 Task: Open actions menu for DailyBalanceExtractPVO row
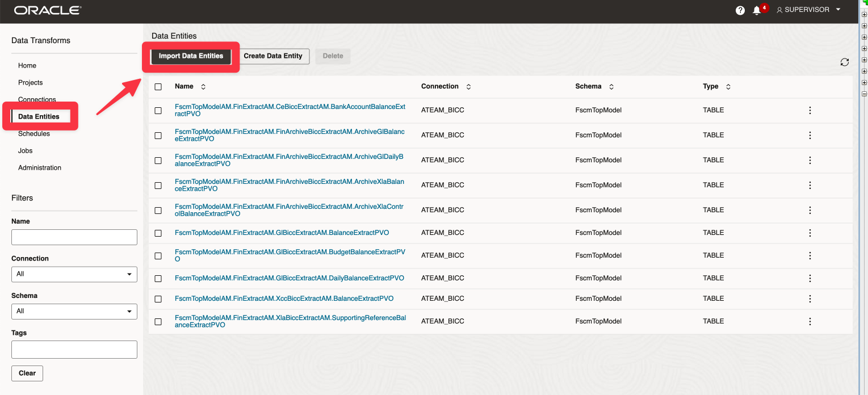(810, 278)
